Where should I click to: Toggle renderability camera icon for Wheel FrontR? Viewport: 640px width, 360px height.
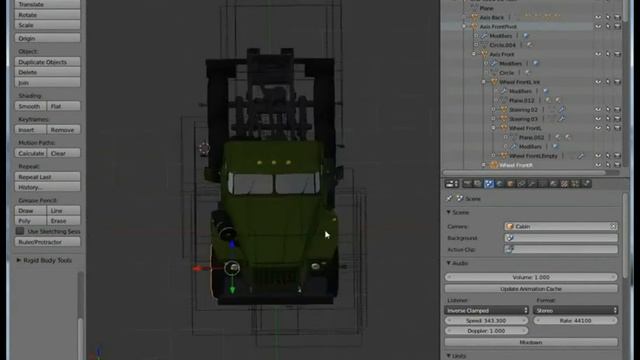click(617, 165)
